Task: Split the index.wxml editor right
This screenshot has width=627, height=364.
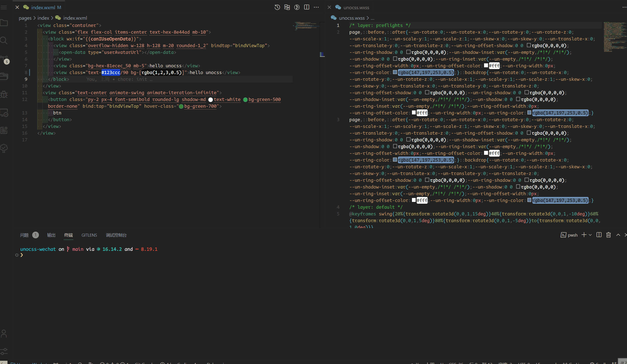Action: click(307, 7)
